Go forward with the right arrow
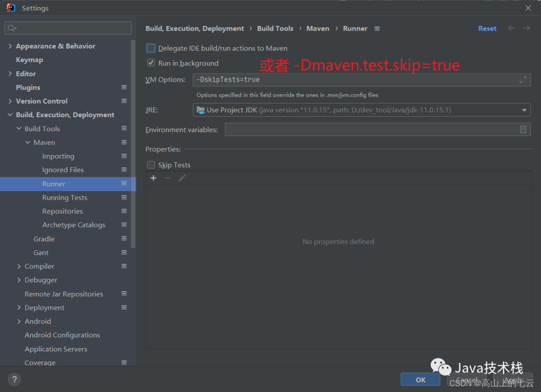This screenshot has height=392, width=541. (x=526, y=28)
